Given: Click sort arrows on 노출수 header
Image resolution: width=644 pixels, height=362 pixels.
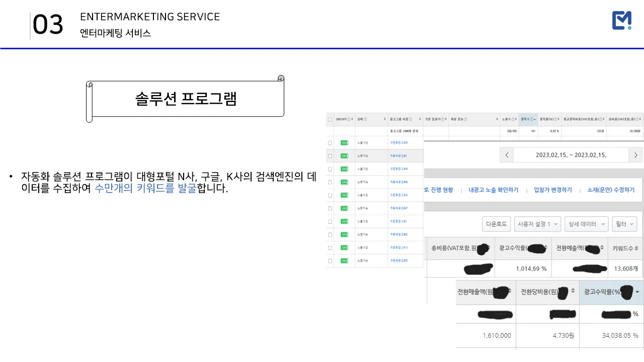Looking at the screenshot, I should (x=515, y=119).
